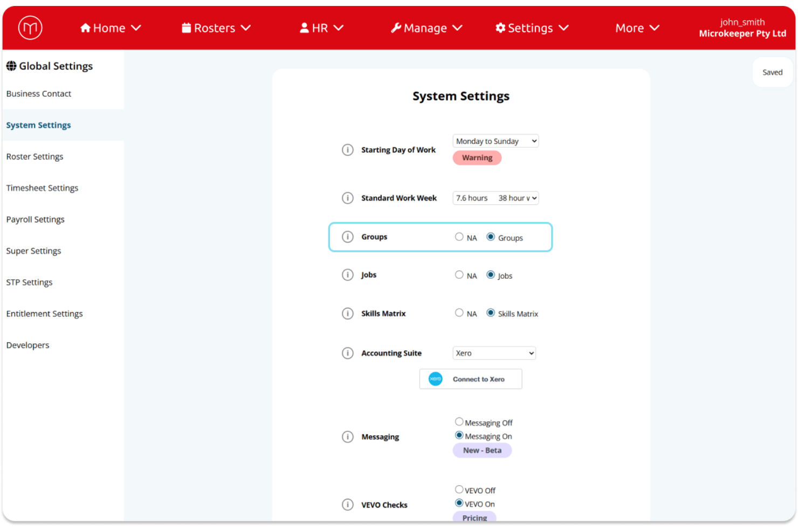Screen dimensions: 798x532
Task: Expand the More menu chevron
Action: 655,28
